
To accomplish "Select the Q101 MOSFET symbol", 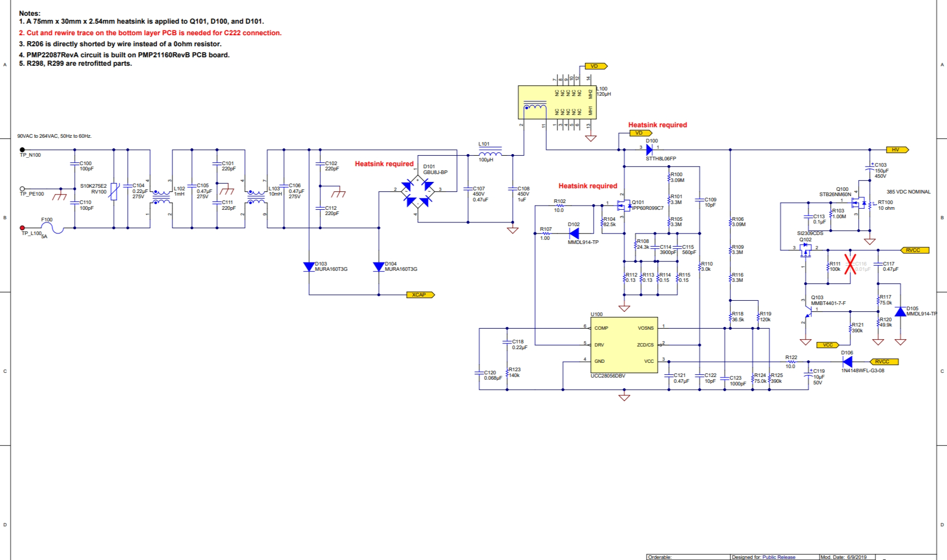I will [624, 205].
